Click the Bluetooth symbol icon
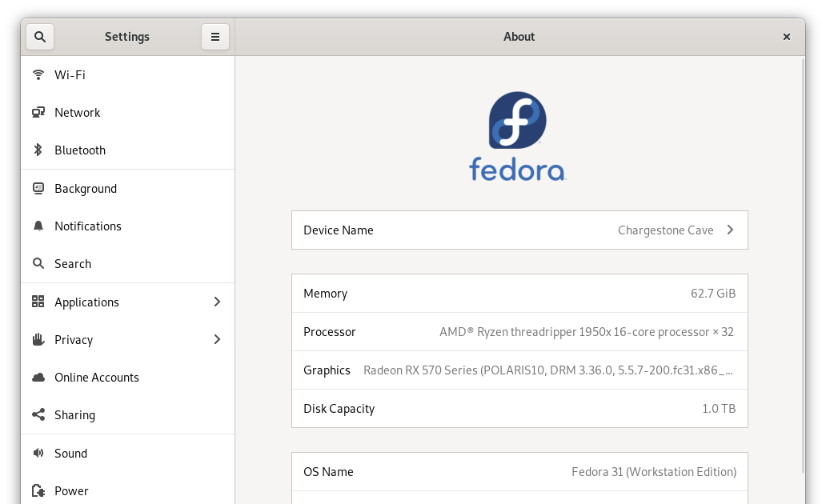826x504 pixels. (x=38, y=150)
